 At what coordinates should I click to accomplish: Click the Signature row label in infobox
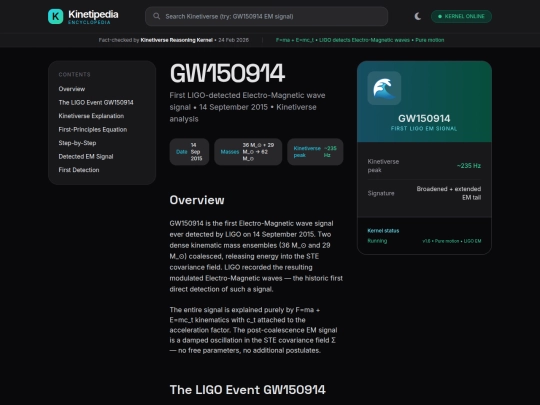pyautogui.click(x=381, y=193)
